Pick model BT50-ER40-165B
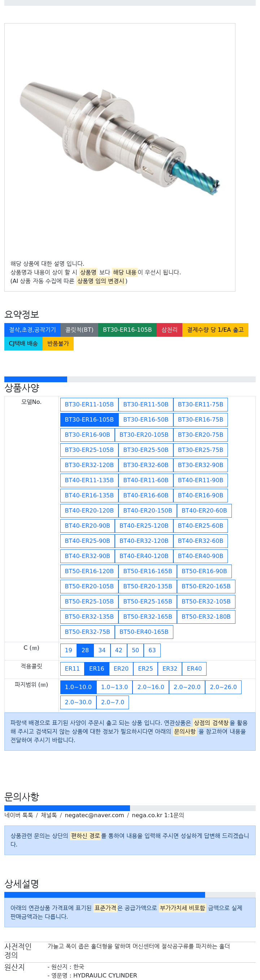This screenshot has width=260, height=980. [144, 632]
